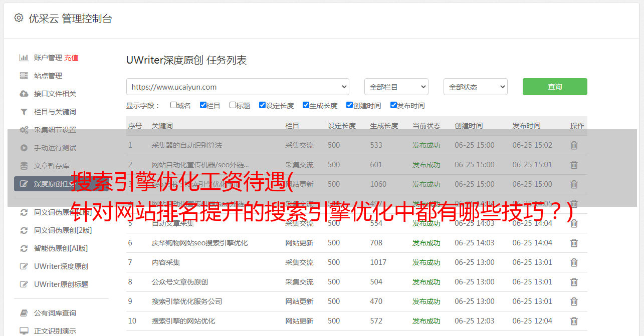644x336 pixels.
Task: Click trash icon in row with 1060 length
Action: 574,184
